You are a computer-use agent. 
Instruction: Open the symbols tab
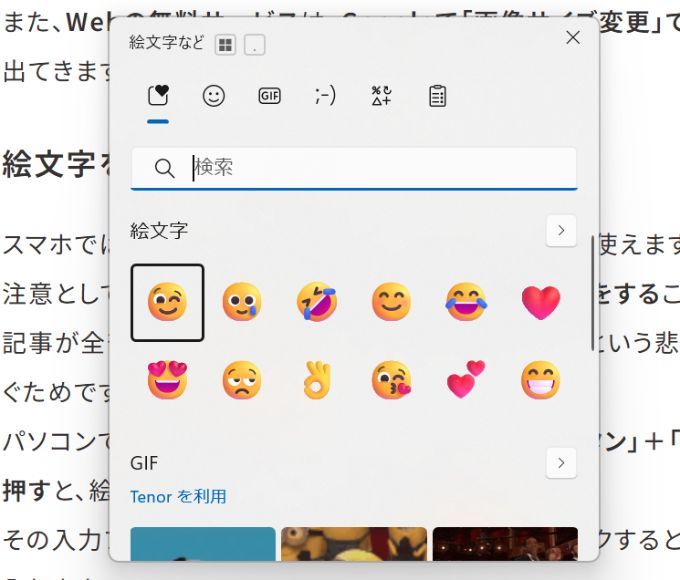pyautogui.click(x=381, y=96)
